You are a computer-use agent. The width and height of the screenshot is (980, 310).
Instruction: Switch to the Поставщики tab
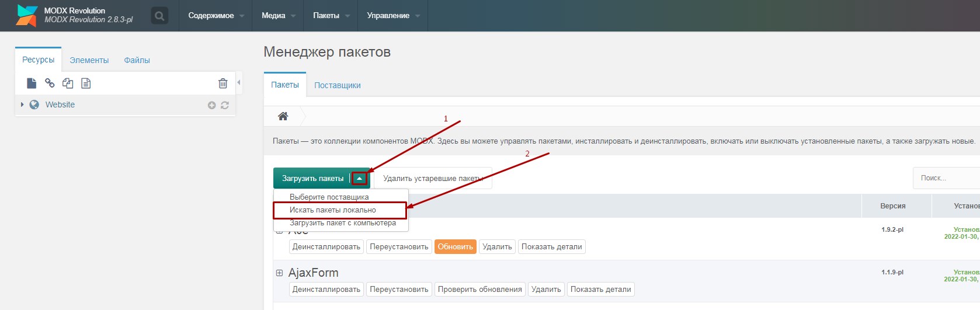(337, 85)
